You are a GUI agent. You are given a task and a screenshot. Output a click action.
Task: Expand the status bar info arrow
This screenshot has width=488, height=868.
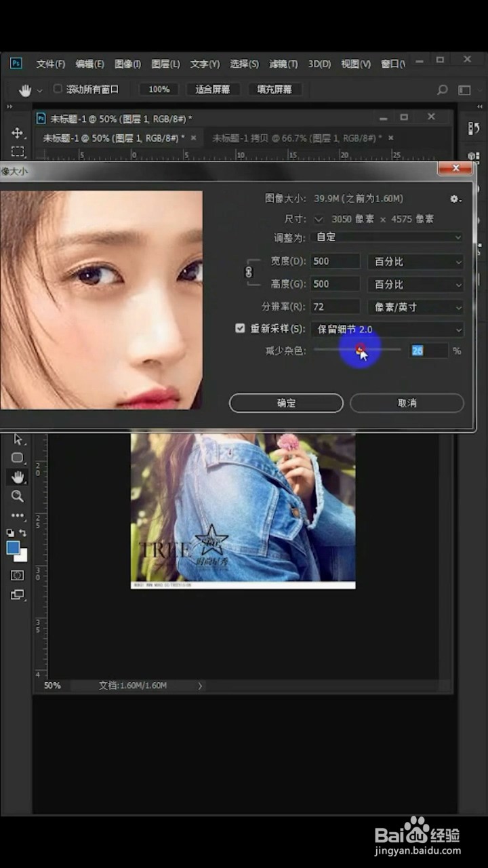[x=200, y=686]
